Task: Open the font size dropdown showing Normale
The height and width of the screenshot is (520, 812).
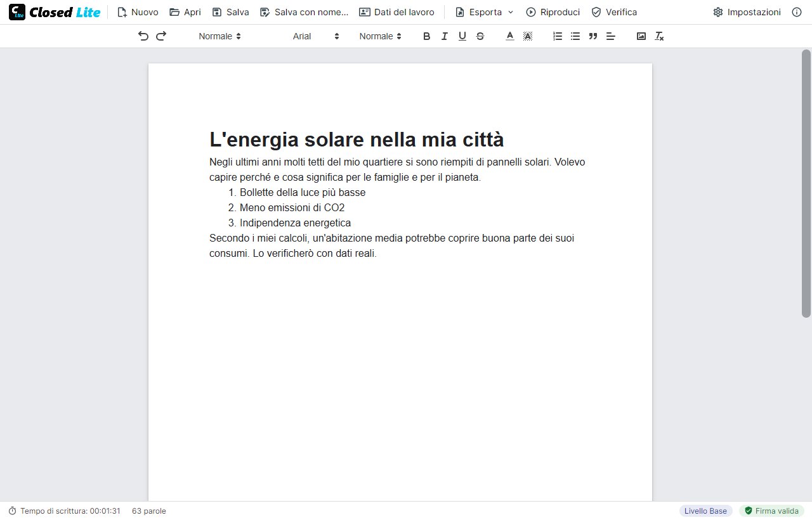Action: click(380, 36)
